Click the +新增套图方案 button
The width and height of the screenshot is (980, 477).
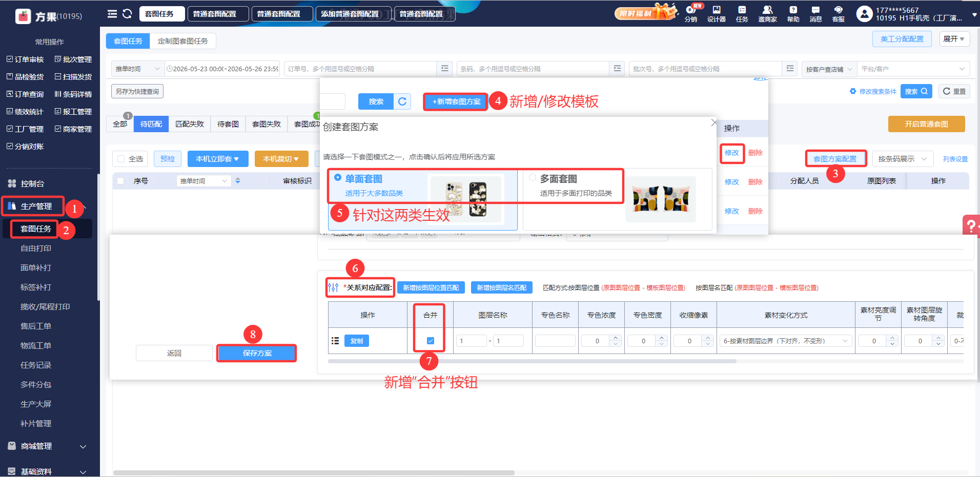click(x=456, y=101)
